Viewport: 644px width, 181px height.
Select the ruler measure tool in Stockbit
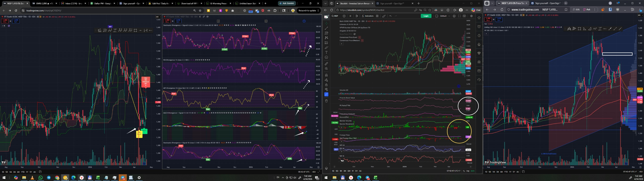click(326, 64)
